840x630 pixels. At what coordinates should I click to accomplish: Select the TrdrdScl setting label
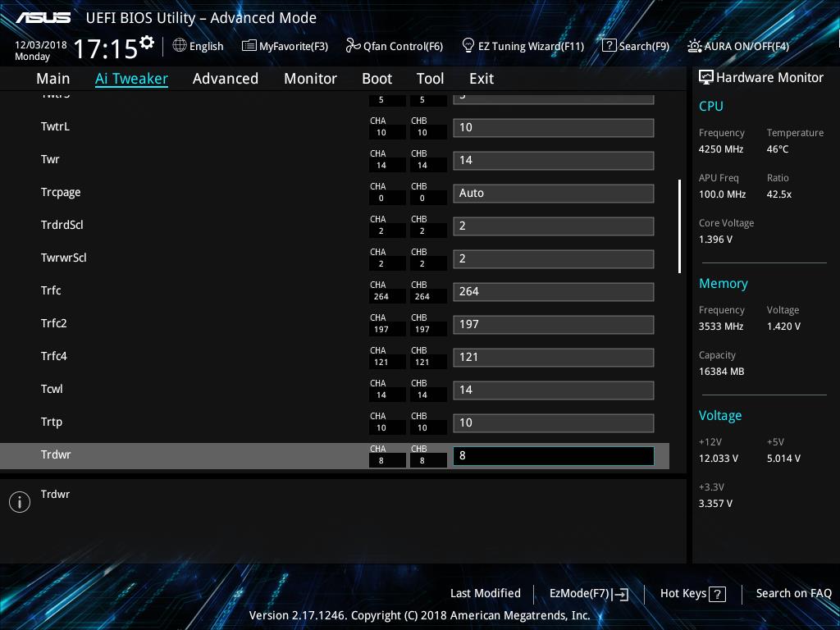(x=62, y=225)
